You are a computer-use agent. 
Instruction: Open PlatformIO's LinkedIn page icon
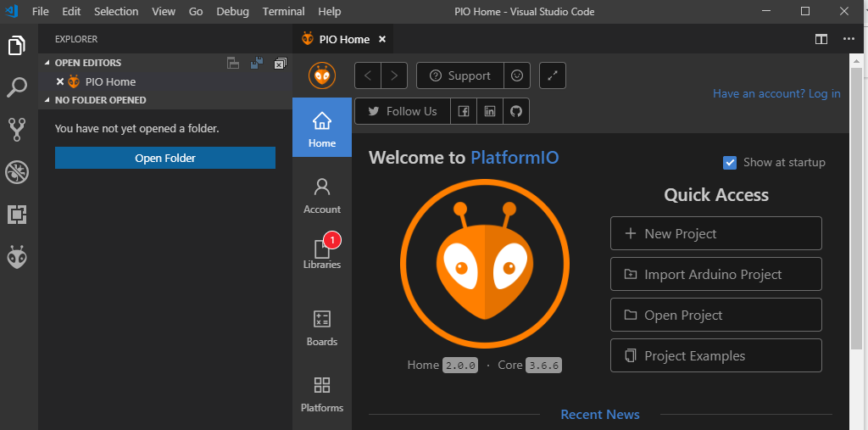tap(490, 111)
